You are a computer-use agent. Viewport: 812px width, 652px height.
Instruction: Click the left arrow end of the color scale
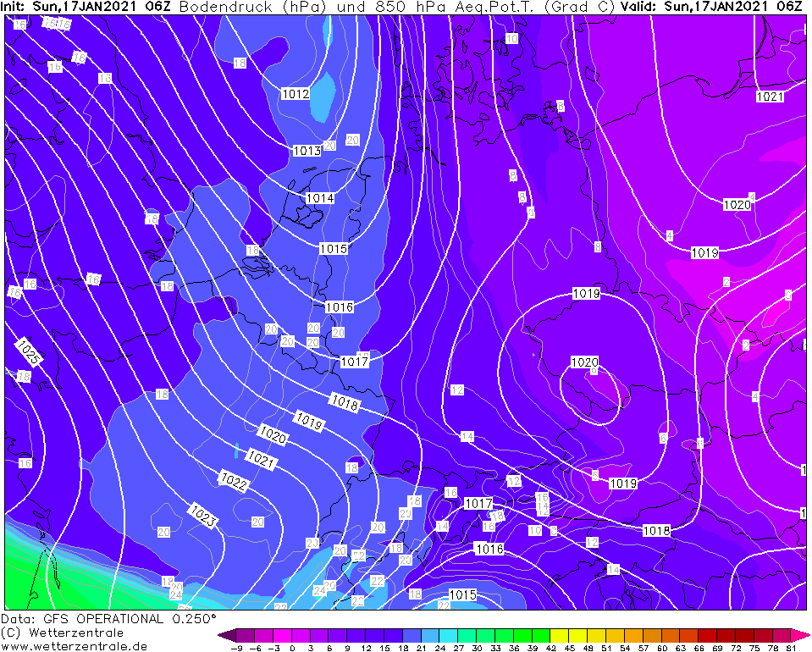225,634
